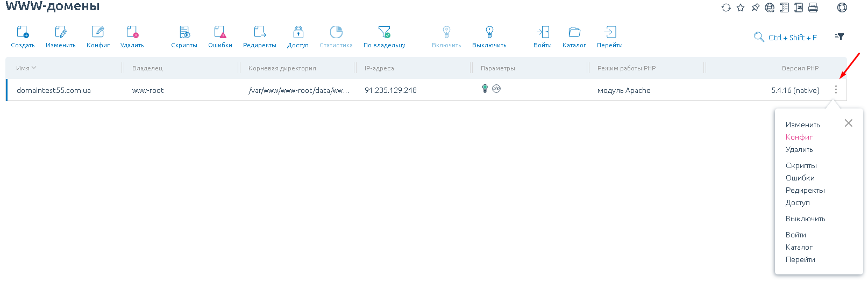Click the IP-адреса column header
868x283 pixels.
[x=379, y=68]
